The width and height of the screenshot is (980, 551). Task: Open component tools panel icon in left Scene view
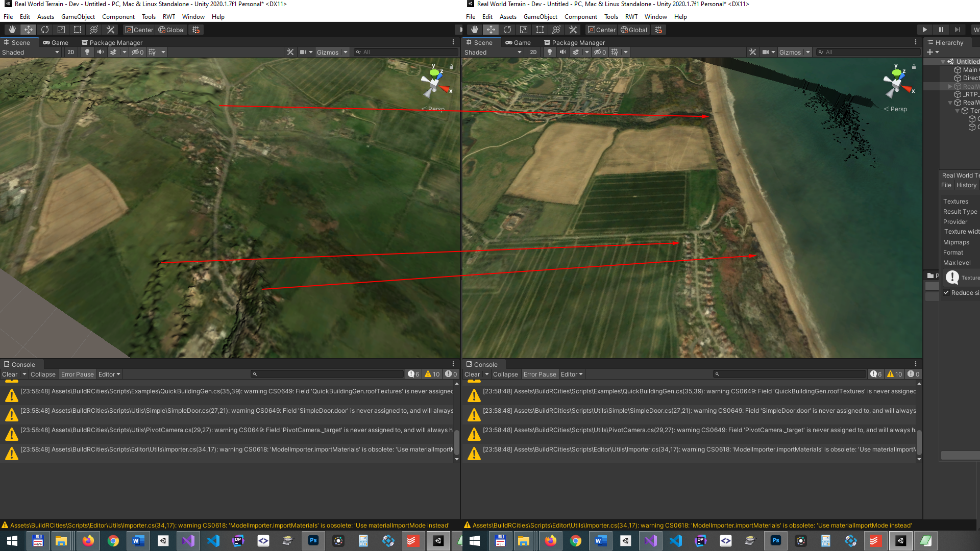[x=290, y=52]
